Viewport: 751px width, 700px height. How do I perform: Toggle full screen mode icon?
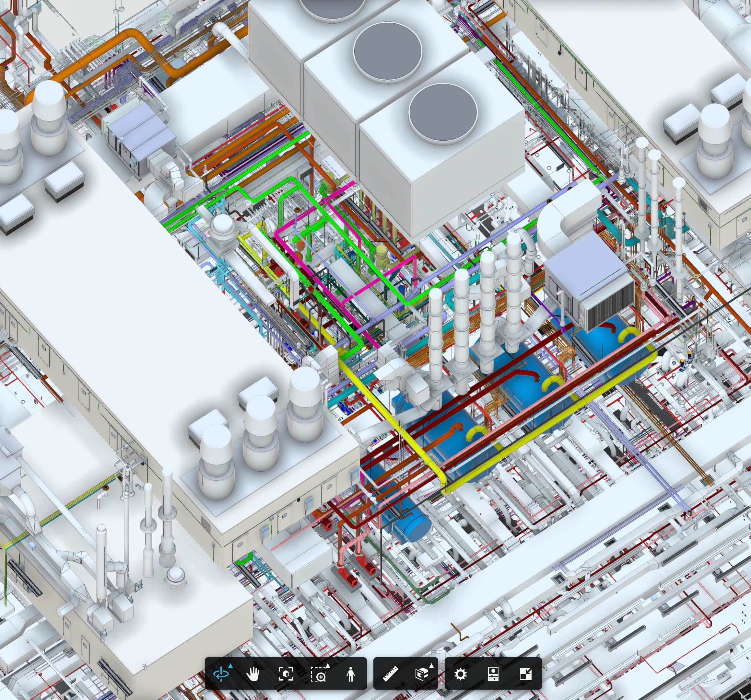pos(526,674)
